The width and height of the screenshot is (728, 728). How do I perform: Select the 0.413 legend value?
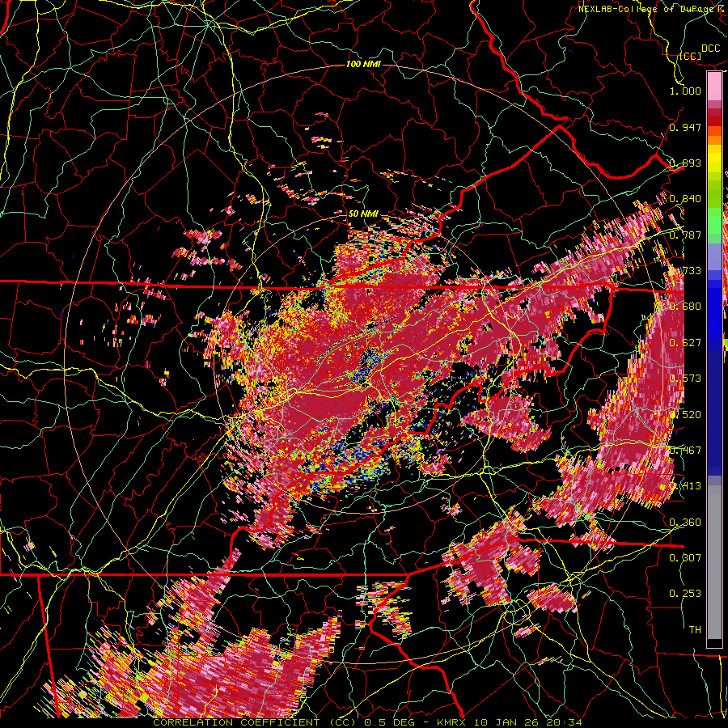[x=685, y=486]
